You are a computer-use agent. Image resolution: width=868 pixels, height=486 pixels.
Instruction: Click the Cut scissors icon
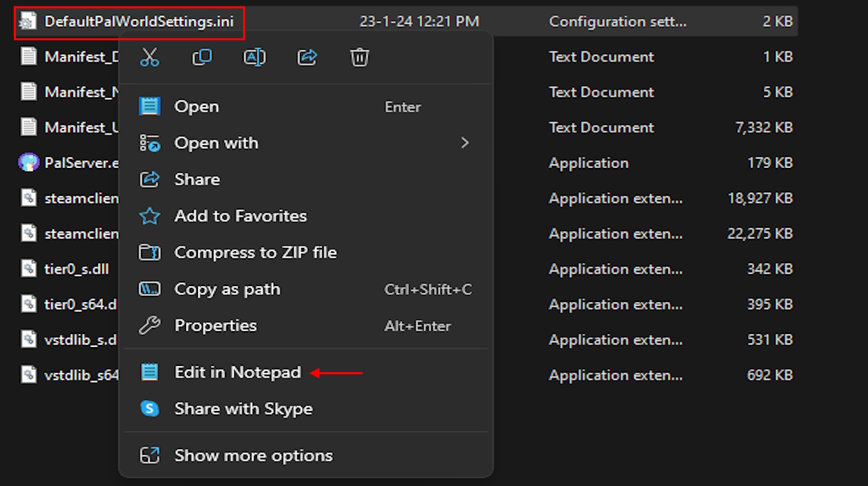click(x=149, y=58)
